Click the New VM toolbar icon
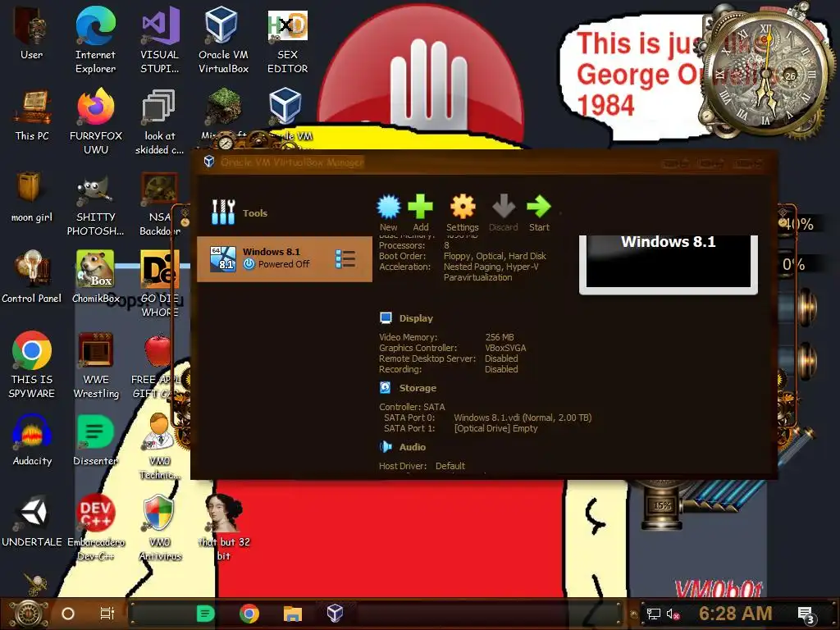 click(388, 212)
